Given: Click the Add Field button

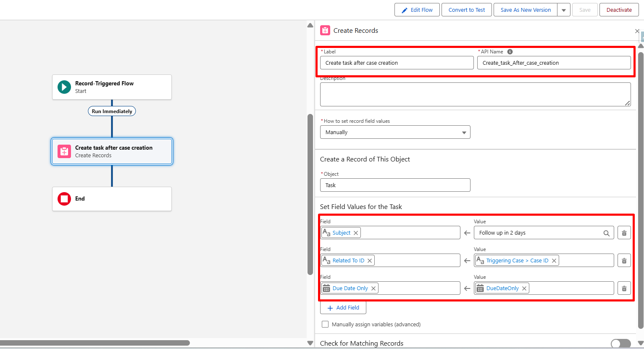Looking at the screenshot, I should point(343,308).
